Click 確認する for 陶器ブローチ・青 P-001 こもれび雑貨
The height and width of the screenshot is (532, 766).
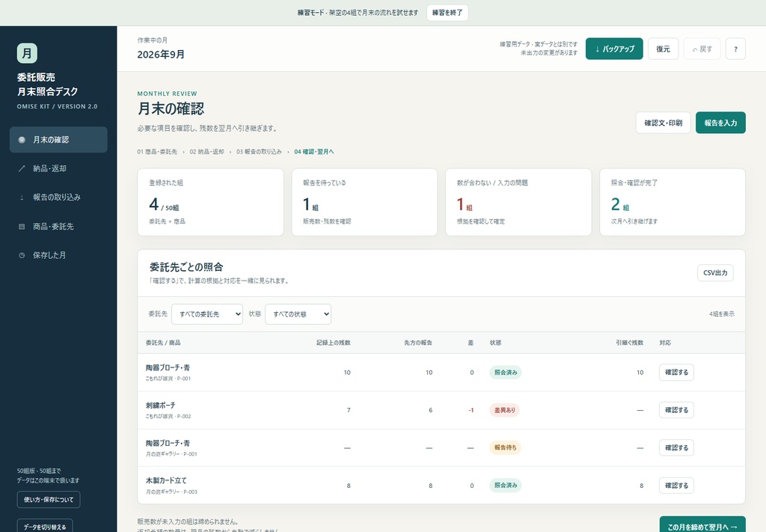676,373
